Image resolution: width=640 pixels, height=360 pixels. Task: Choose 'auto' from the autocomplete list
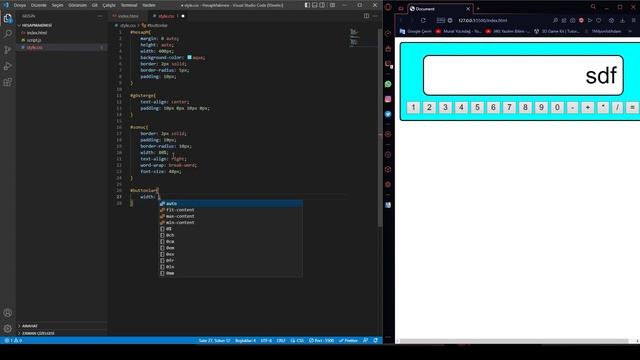tap(231, 203)
